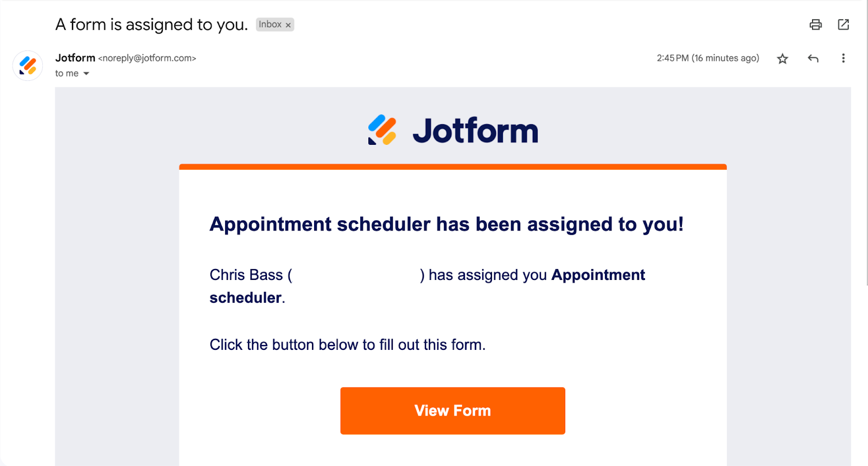Screen dimensions: 868x466
Task: Click the "to me" recipient text
Action: tap(67, 73)
